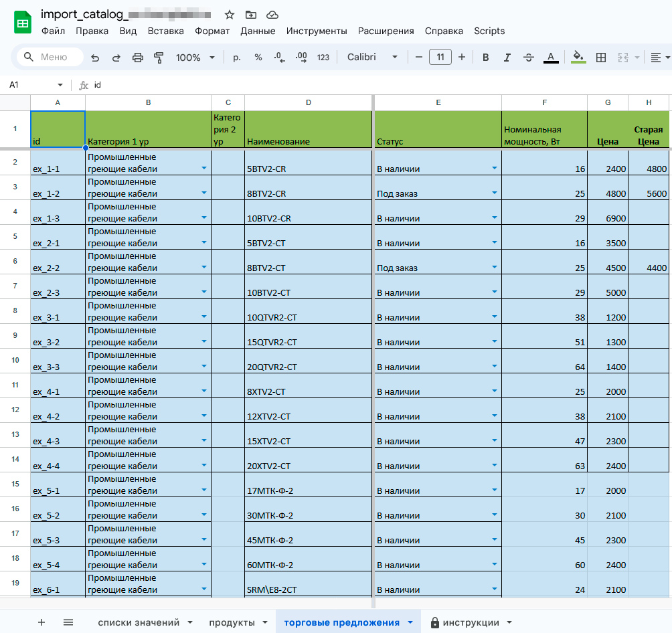This screenshot has height=633, width=672.
Task: Open the Calibri font dropdown
Action: click(x=372, y=58)
